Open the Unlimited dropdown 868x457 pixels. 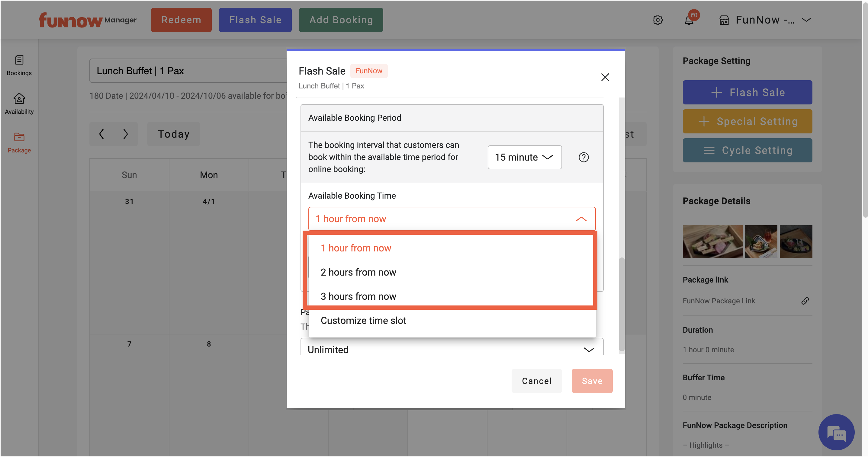(452, 349)
